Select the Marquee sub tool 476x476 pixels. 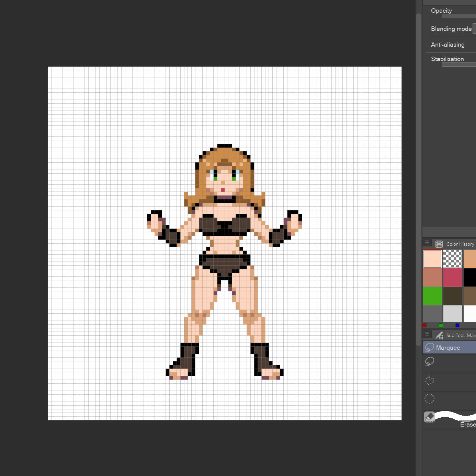click(448, 348)
